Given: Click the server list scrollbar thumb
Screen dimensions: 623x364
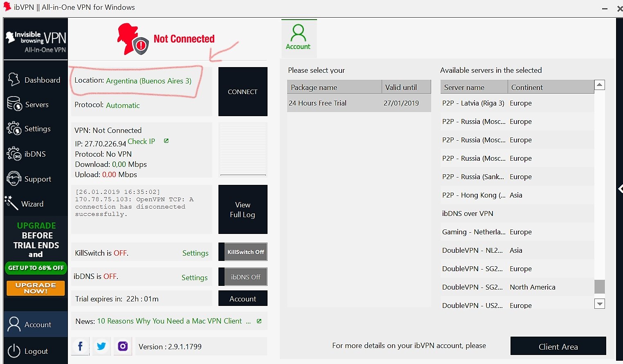Looking at the screenshot, I should tap(599, 286).
